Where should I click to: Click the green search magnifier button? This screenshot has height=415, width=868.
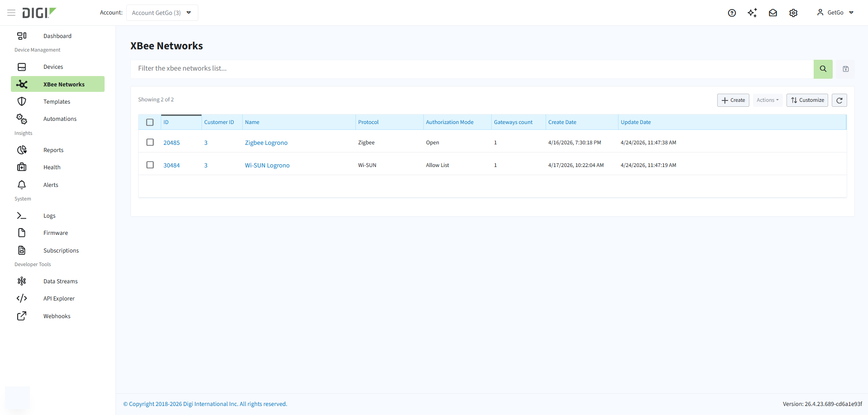click(823, 69)
